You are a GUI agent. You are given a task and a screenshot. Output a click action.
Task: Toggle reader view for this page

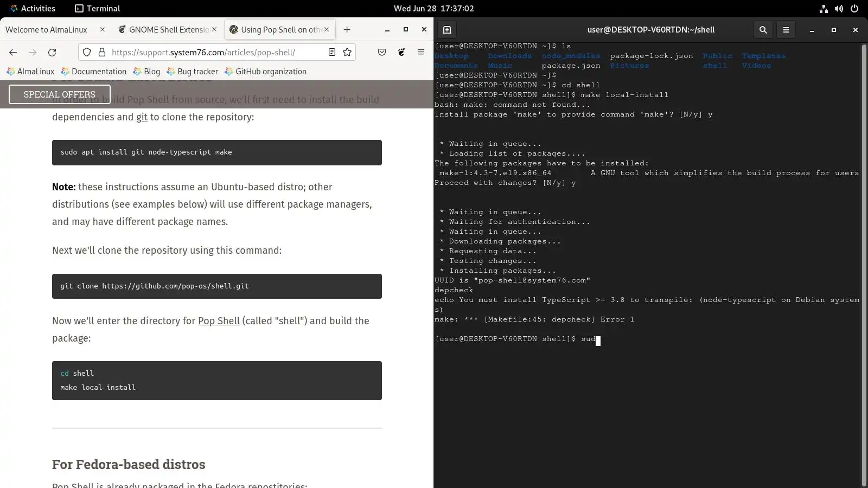pos(332,52)
